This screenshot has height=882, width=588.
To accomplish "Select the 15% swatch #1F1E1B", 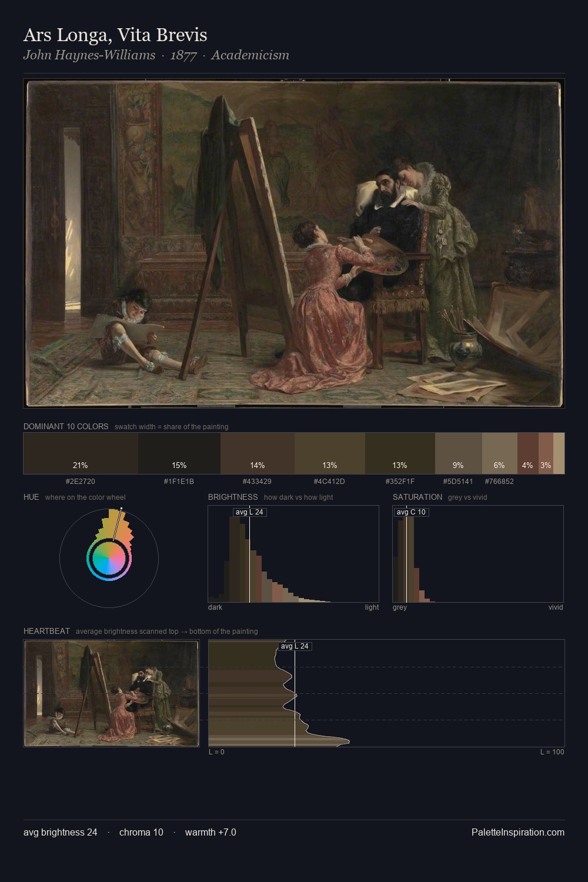I will click(x=179, y=453).
